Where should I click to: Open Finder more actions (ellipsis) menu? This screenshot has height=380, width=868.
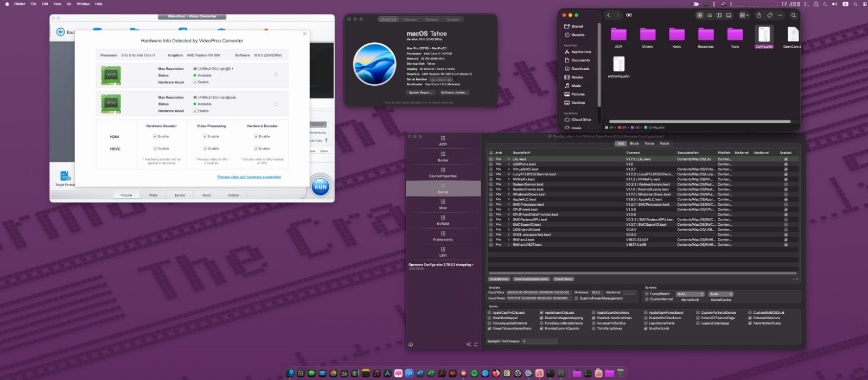click(781, 15)
